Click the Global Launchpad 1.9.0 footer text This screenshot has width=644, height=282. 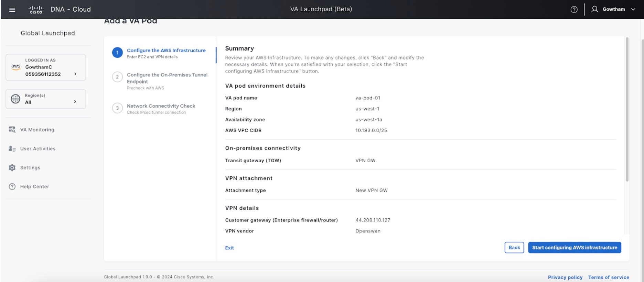click(x=159, y=277)
